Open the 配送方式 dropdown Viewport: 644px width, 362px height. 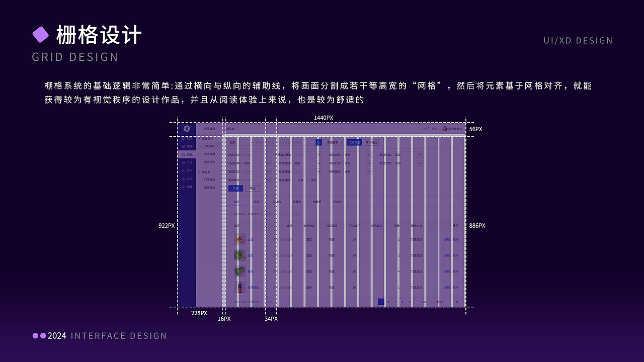pyautogui.click(x=408, y=163)
